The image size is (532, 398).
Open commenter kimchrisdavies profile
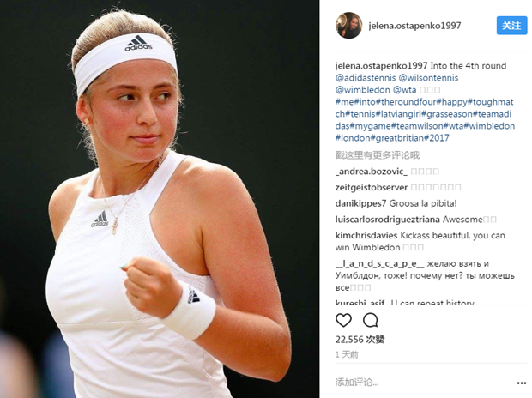[366, 236]
